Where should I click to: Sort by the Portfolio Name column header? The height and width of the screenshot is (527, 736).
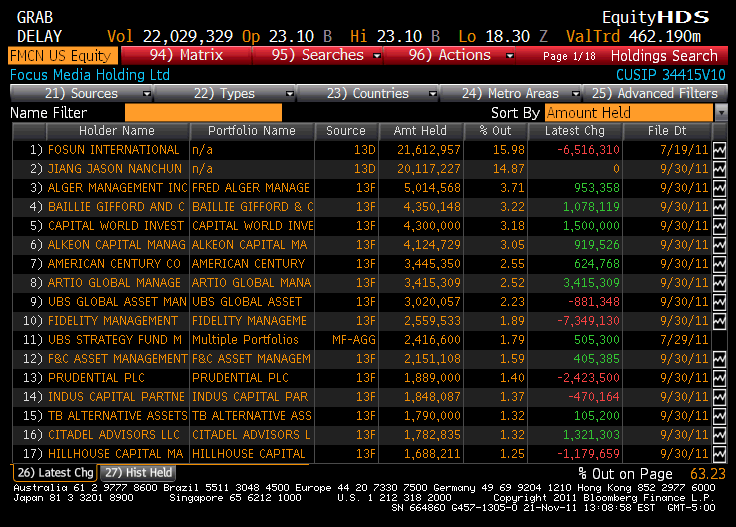click(252, 131)
